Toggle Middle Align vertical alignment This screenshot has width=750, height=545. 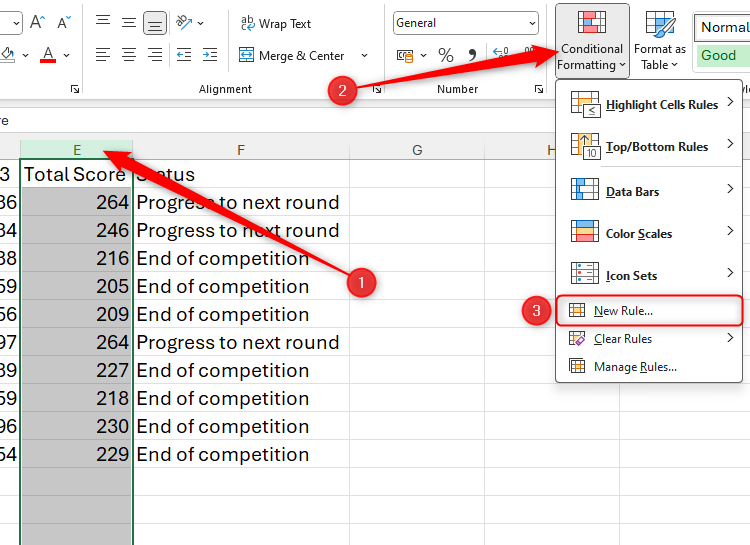coord(129,22)
